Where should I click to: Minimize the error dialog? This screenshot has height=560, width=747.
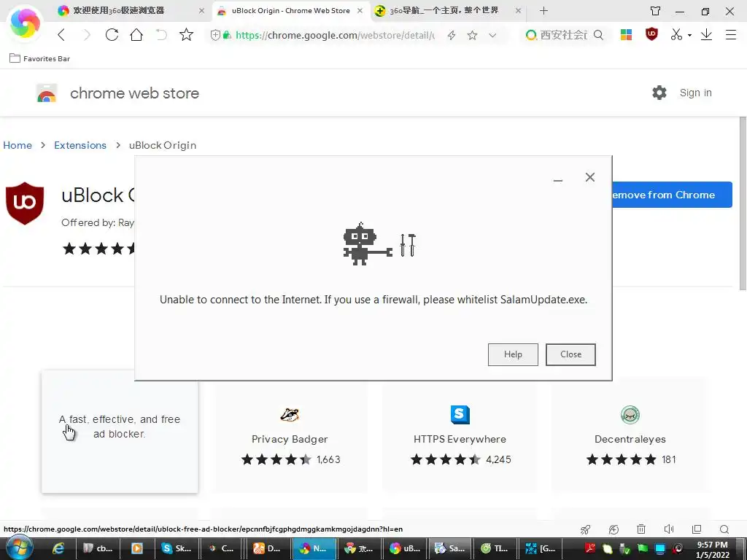(x=558, y=180)
